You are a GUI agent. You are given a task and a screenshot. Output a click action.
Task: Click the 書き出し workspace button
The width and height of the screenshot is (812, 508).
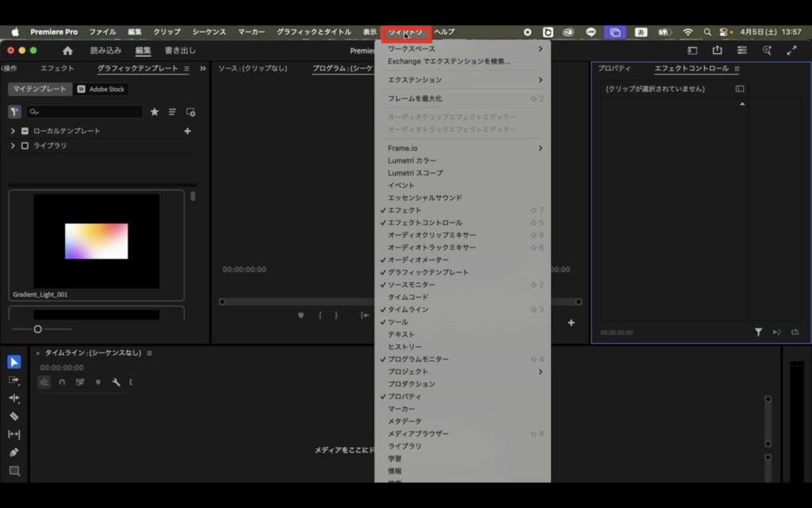click(180, 50)
